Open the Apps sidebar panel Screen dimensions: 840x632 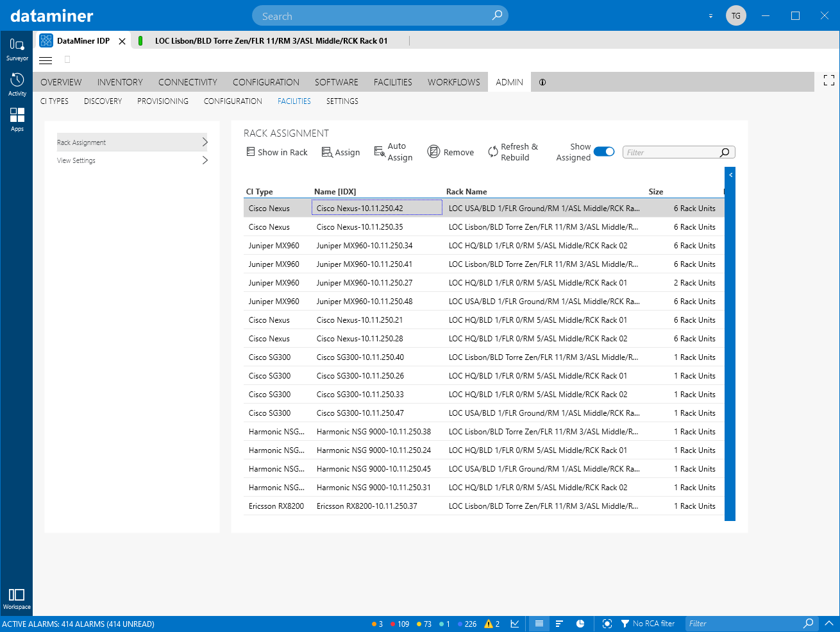tap(17, 119)
